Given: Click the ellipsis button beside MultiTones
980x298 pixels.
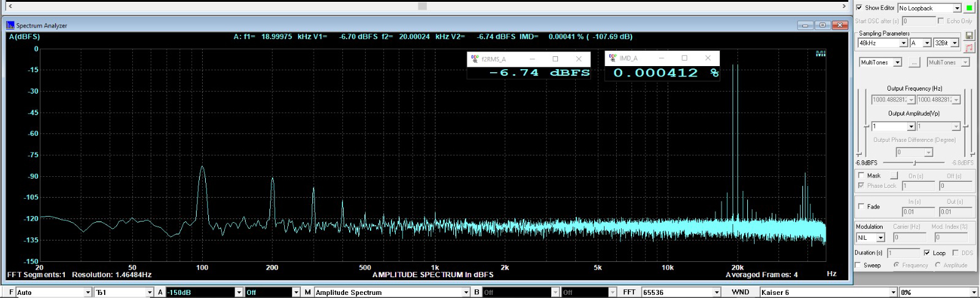Looking at the screenshot, I should click(x=914, y=62).
